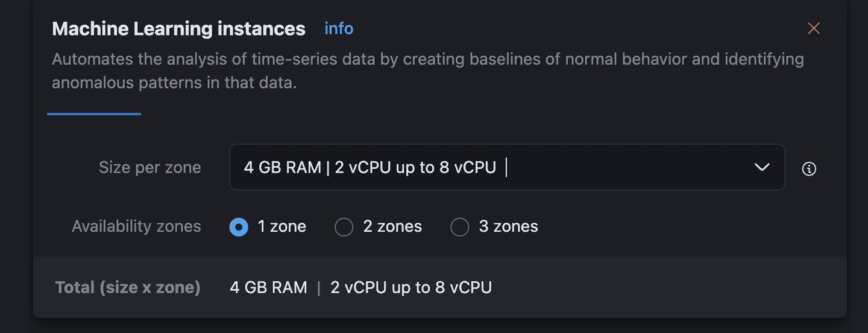The image size is (868, 333).
Task: Select the 3 zones radio button
Action: 459,227
